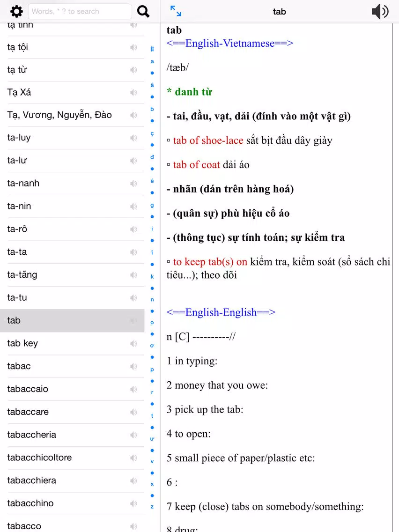Play audio for "tabacchiera"

tap(133, 481)
